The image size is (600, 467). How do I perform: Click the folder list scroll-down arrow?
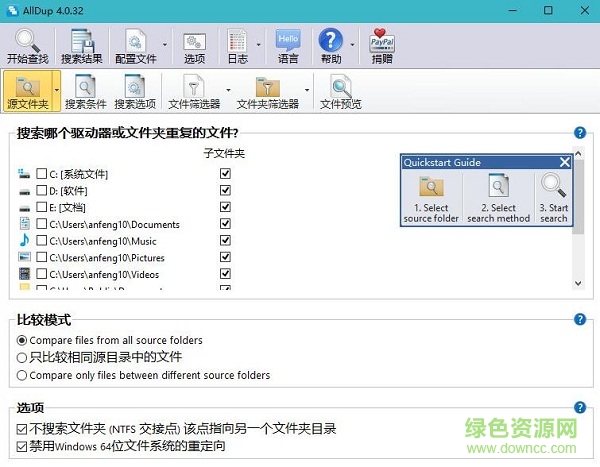[x=578, y=284]
